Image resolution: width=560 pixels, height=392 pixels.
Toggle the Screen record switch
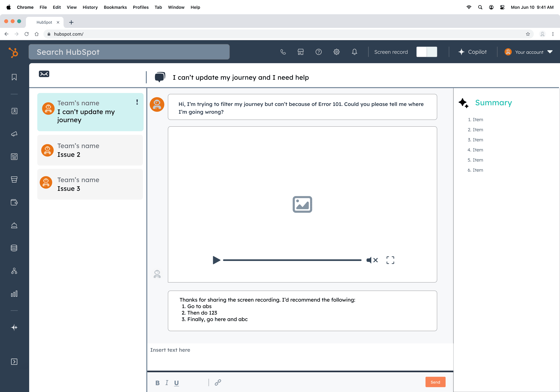pyautogui.click(x=427, y=52)
